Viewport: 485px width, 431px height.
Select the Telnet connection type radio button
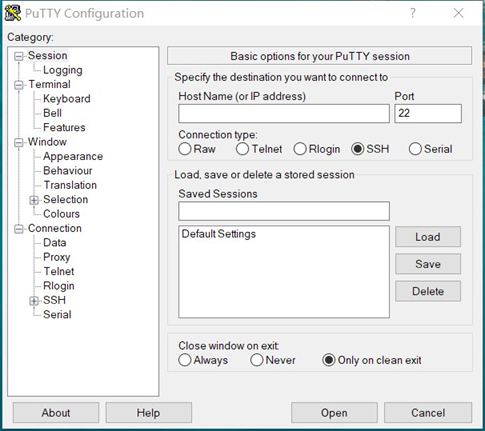tap(242, 149)
